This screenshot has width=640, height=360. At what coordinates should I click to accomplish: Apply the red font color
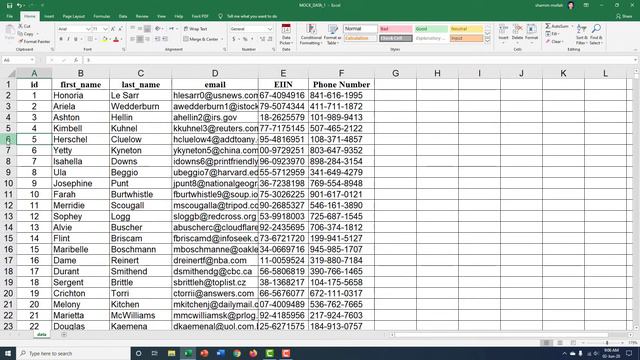tap(116, 39)
